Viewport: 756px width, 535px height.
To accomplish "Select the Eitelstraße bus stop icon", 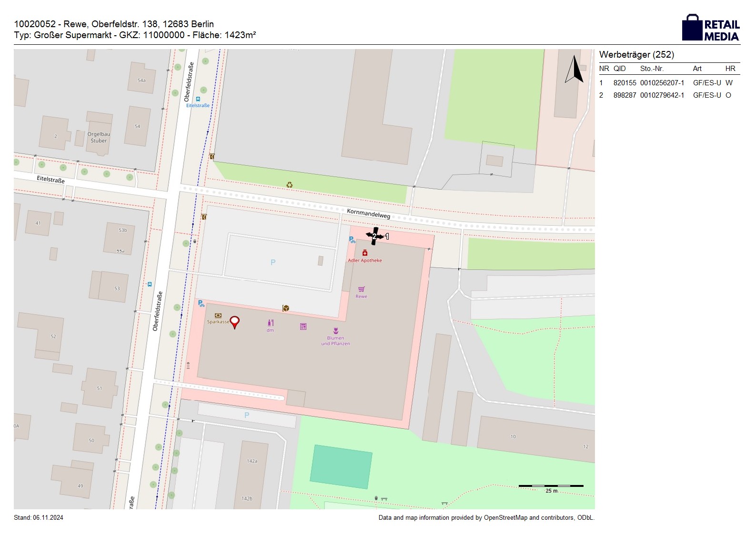I will (x=198, y=99).
